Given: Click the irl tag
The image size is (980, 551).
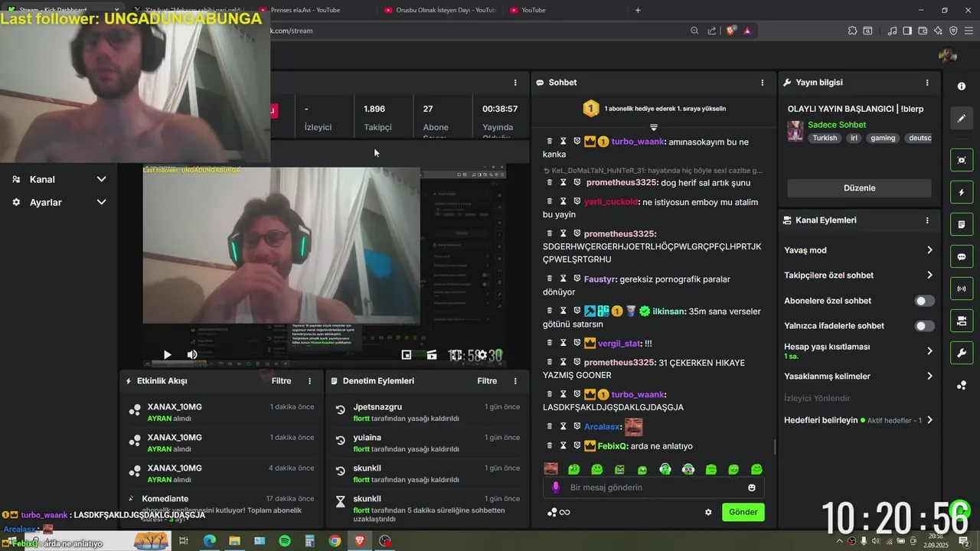Looking at the screenshot, I should click(x=854, y=139).
